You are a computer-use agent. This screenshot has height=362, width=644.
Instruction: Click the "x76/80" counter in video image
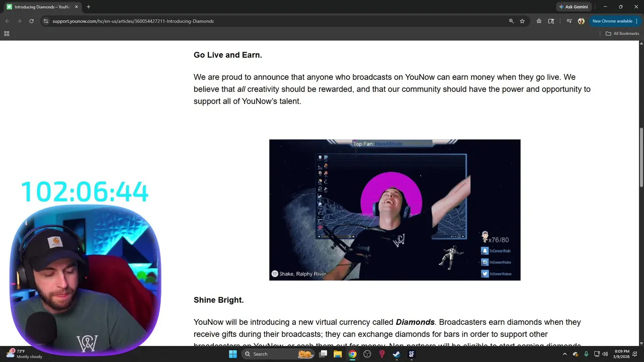tap(499, 240)
